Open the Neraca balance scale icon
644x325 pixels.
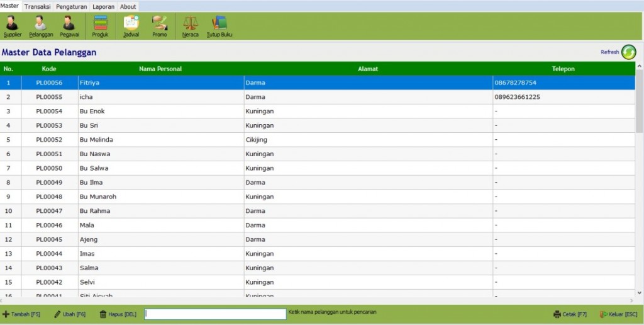coord(190,26)
